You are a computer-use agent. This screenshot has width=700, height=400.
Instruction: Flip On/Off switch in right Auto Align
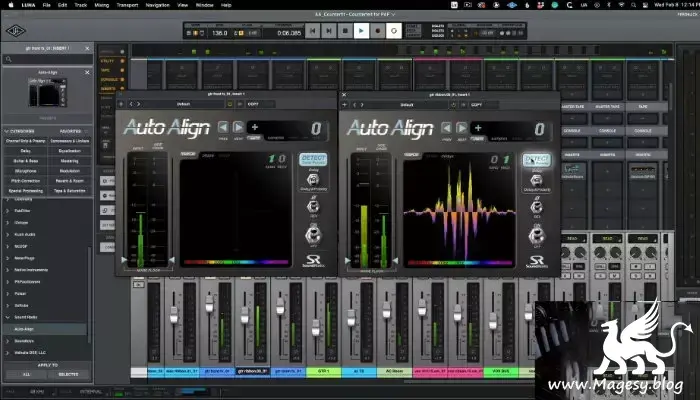536,235
